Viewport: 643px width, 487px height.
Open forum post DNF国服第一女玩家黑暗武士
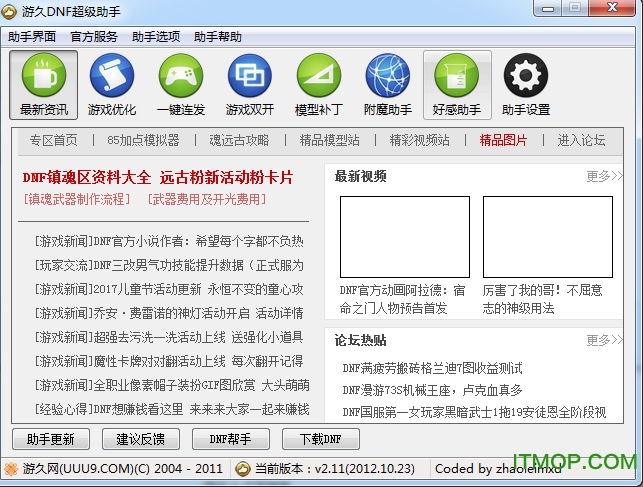tap(474, 412)
